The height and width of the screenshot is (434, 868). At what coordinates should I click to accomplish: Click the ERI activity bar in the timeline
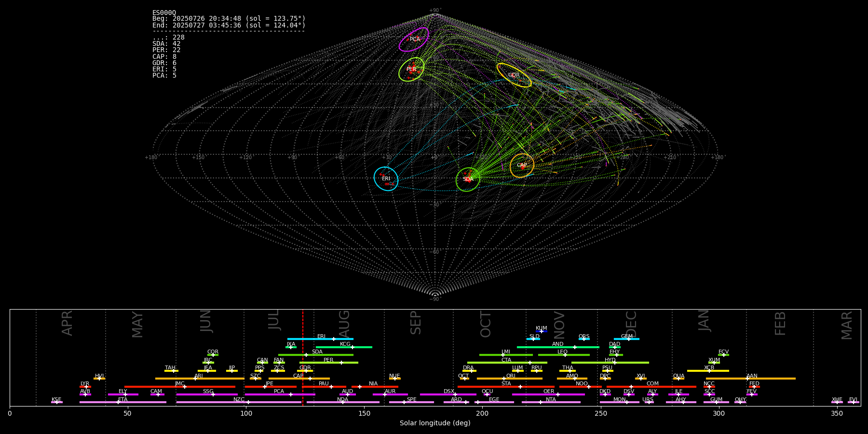tap(320, 339)
